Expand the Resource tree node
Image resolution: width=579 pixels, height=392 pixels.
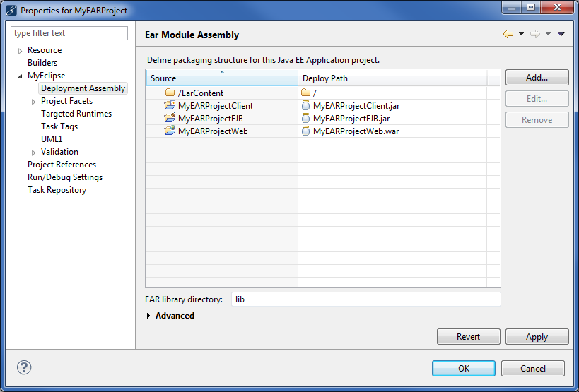(21, 51)
